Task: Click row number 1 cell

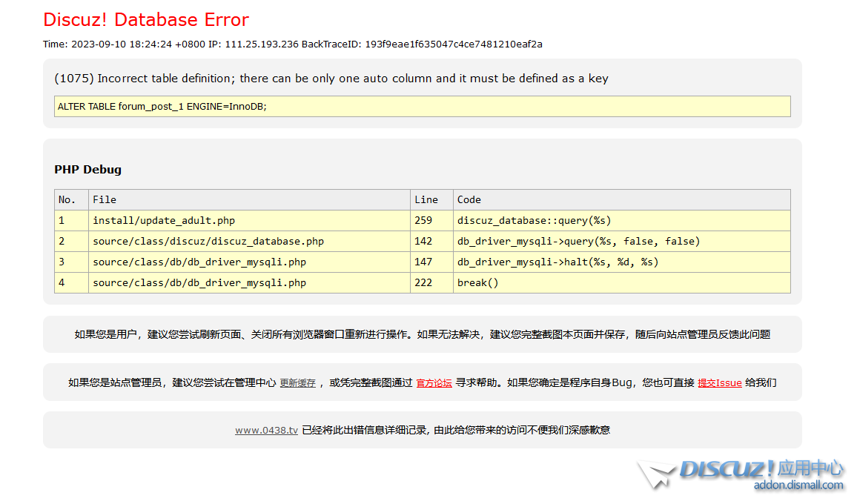Action: (72, 221)
